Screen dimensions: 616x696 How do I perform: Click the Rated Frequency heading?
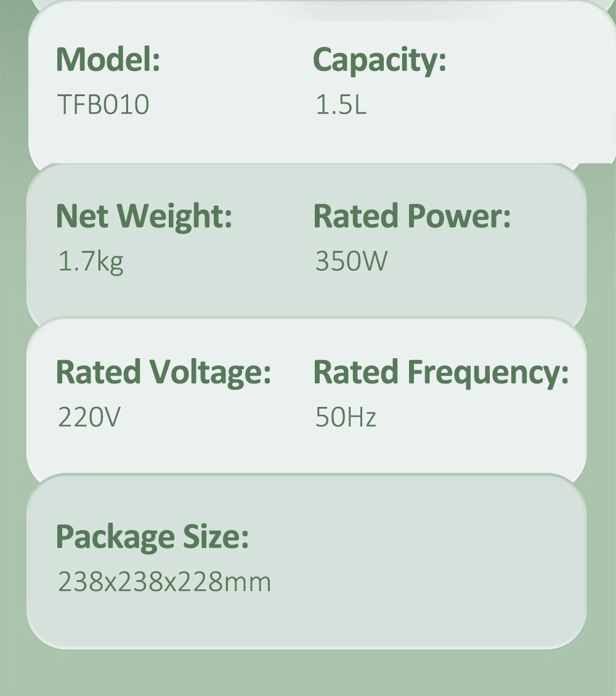(x=440, y=372)
